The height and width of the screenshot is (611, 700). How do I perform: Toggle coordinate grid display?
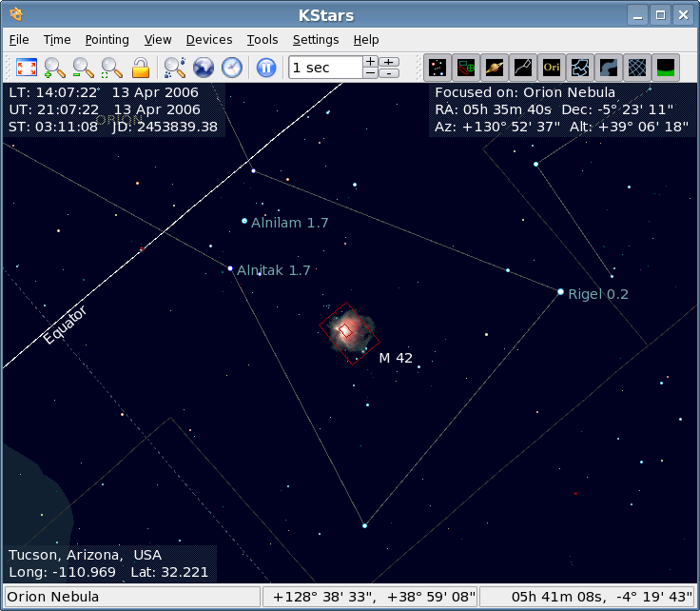637,68
